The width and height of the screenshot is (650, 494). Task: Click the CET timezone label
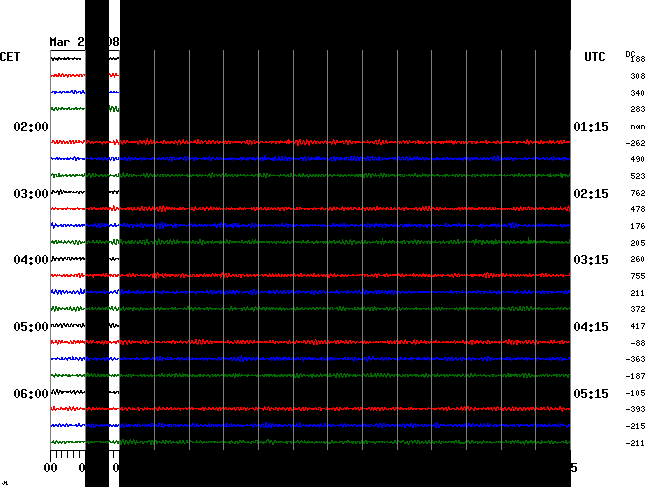point(10,57)
